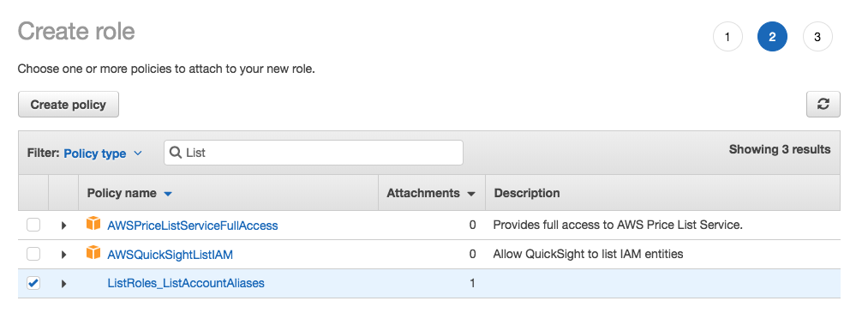Check the AWSPriceListServiceFullAccess checkbox

click(x=33, y=226)
